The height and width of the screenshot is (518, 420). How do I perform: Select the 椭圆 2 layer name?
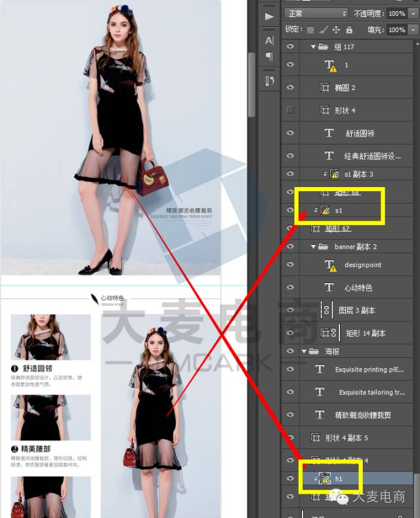click(345, 87)
